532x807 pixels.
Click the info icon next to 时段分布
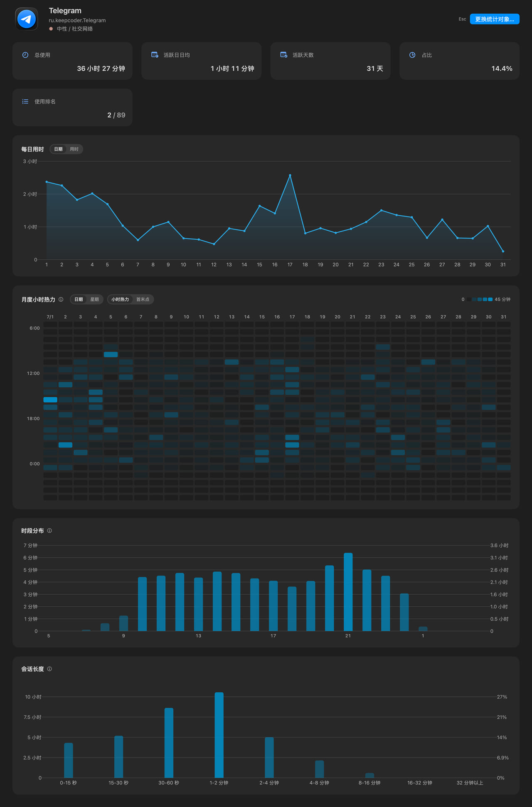point(49,531)
